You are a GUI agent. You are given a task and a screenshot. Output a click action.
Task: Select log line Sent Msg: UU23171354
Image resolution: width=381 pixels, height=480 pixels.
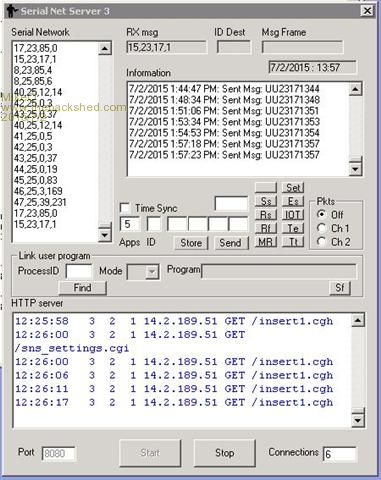224,133
